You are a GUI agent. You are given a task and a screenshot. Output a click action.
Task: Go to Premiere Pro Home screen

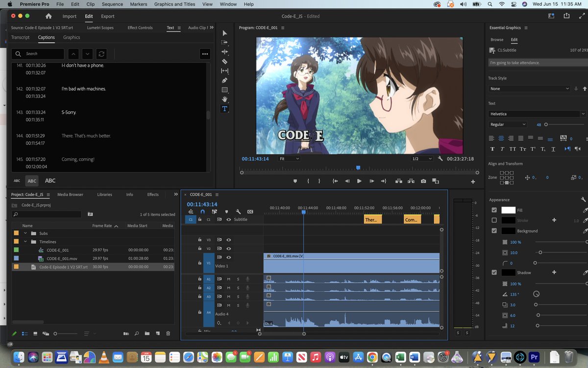[49, 16]
